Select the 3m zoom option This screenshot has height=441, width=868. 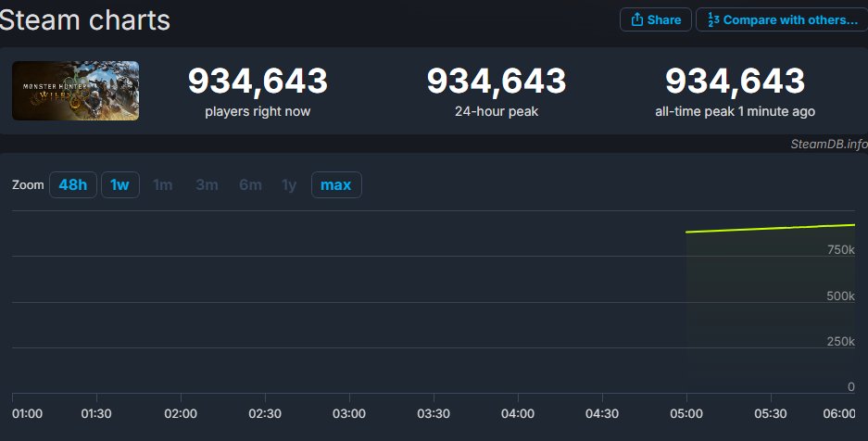click(x=207, y=184)
